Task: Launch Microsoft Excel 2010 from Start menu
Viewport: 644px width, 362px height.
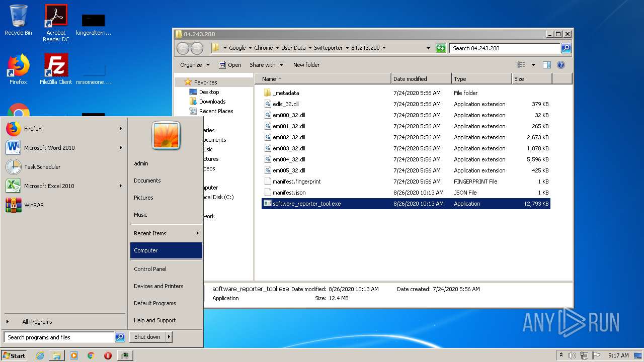Action: (x=64, y=186)
